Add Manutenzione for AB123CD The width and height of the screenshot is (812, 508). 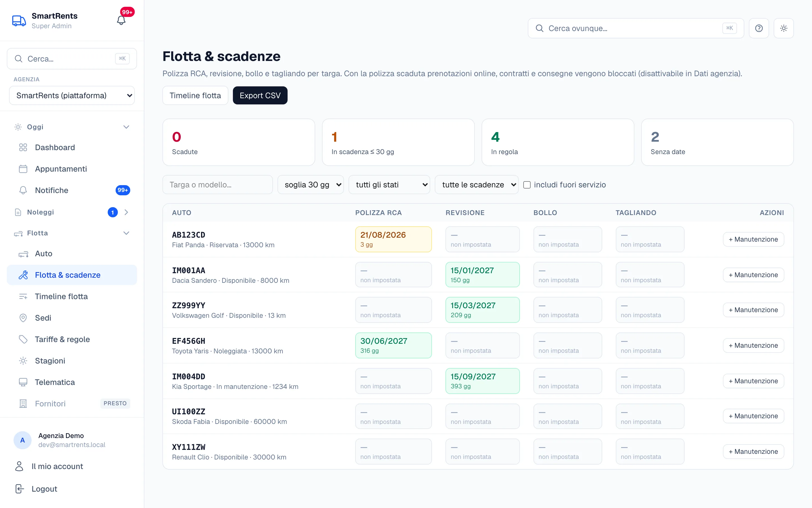click(753, 239)
